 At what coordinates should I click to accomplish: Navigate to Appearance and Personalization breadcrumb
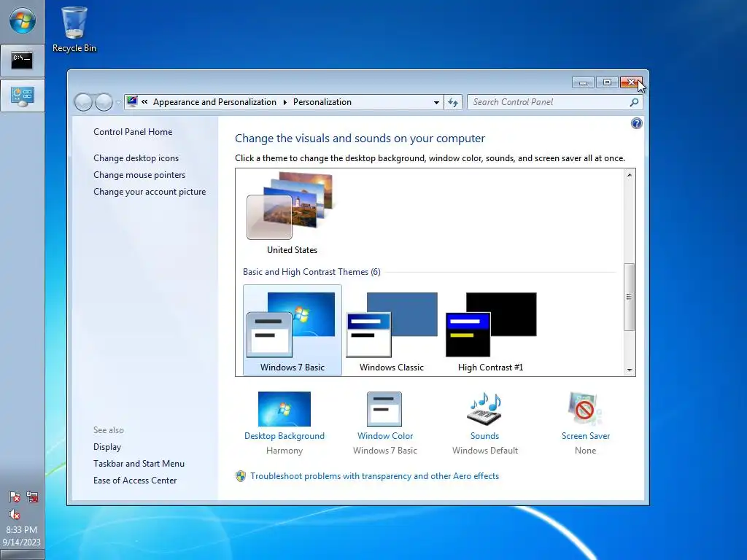[214, 102]
